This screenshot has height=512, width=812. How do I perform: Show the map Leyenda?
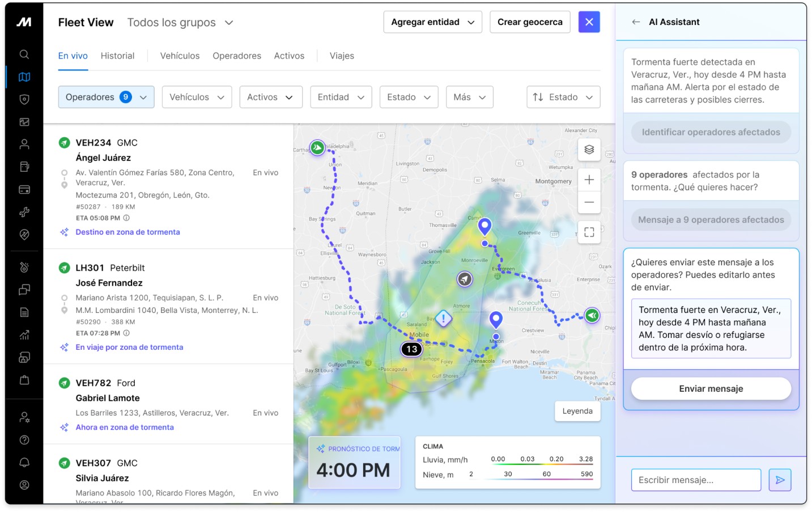click(x=577, y=412)
